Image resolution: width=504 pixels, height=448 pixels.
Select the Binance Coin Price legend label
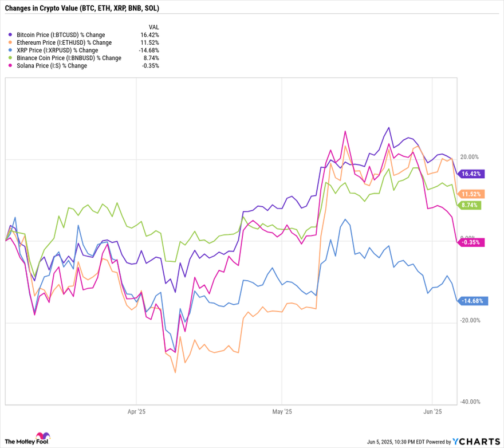pyautogui.click(x=69, y=58)
